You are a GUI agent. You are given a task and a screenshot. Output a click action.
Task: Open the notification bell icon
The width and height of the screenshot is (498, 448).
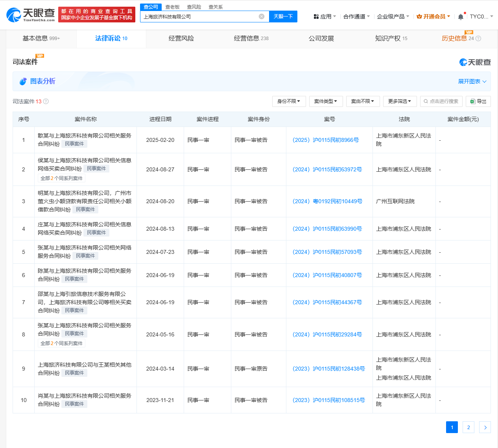[x=461, y=17]
